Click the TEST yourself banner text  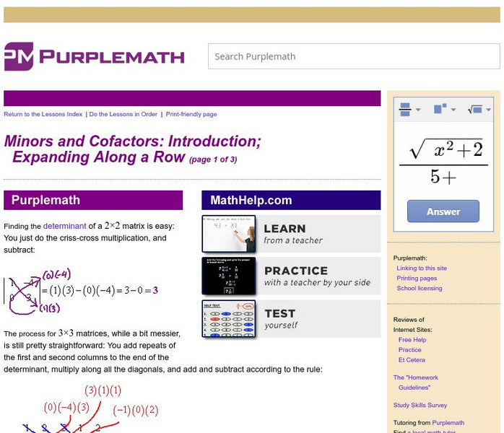pyautogui.click(x=281, y=319)
